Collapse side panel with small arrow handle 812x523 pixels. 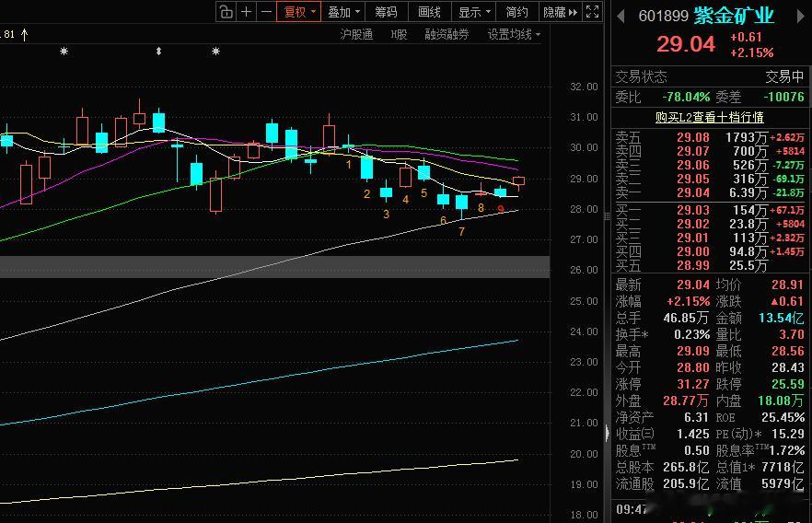click(x=607, y=433)
